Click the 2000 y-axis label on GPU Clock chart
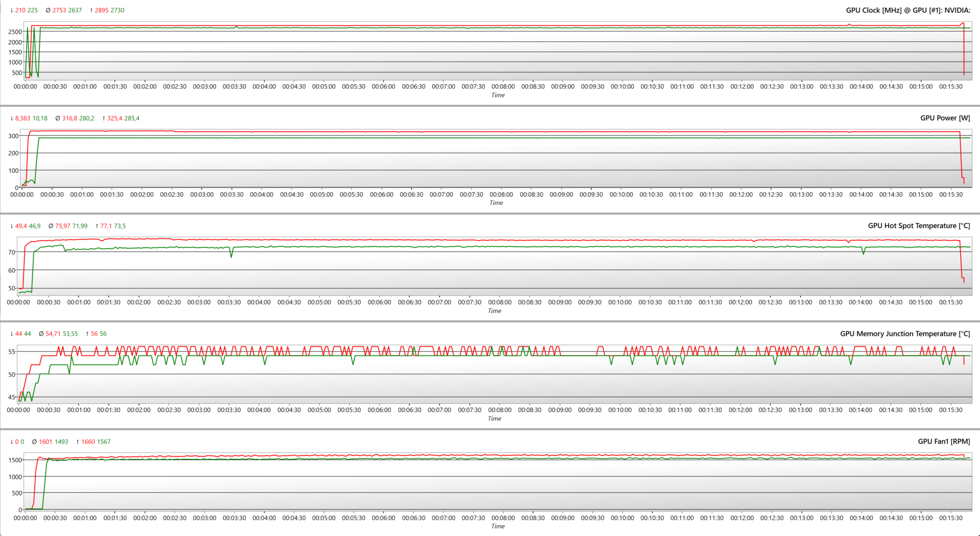The height and width of the screenshot is (536, 980). coord(15,42)
